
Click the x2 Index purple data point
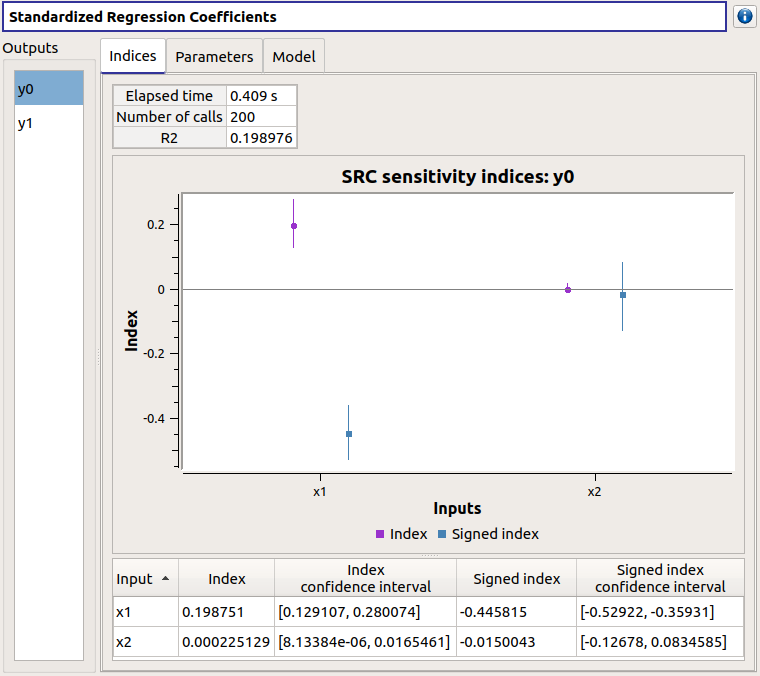568,290
